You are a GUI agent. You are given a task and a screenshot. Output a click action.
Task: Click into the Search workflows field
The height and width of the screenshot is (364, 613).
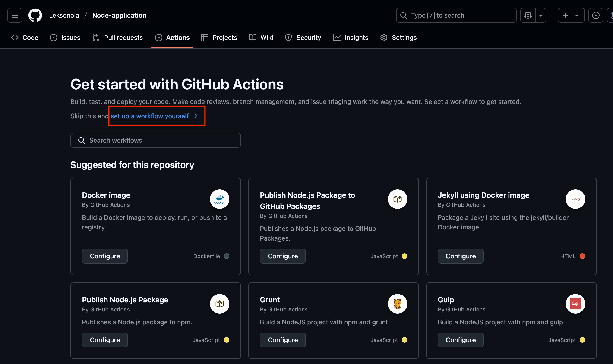[x=156, y=140]
